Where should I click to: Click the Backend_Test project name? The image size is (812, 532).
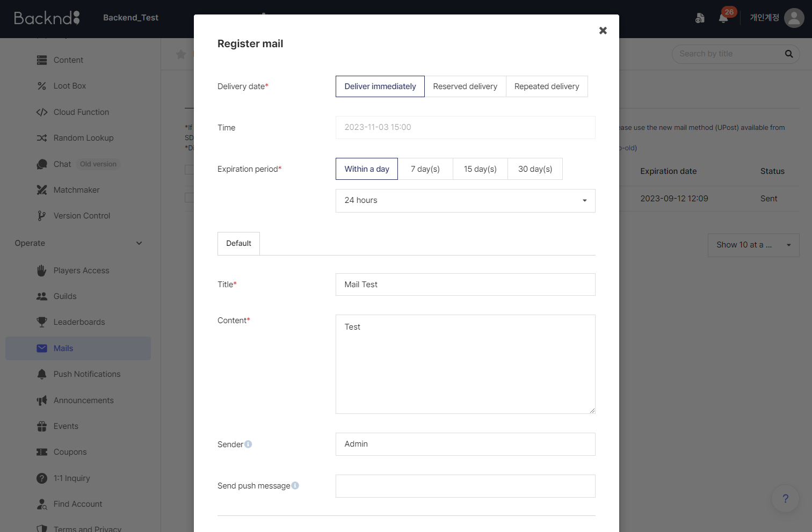(130, 18)
